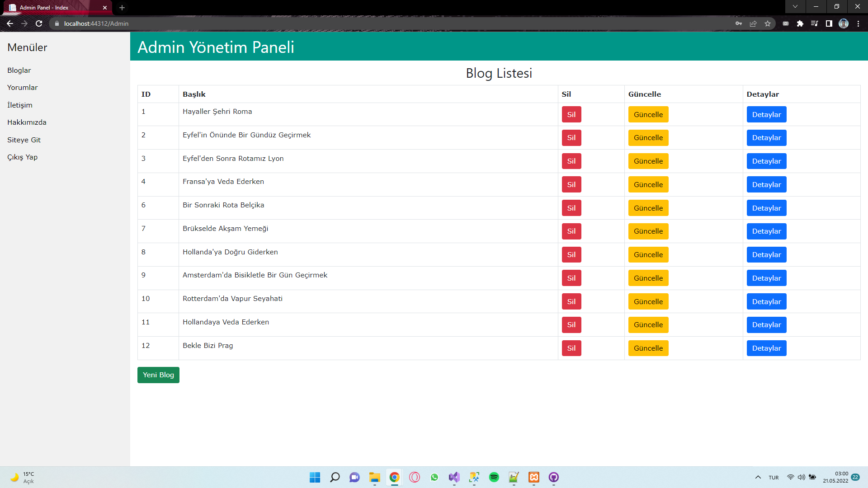The width and height of the screenshot is (868, 488).
Task: Open the weather widget showing 15°C
Action: coord(22,477)
